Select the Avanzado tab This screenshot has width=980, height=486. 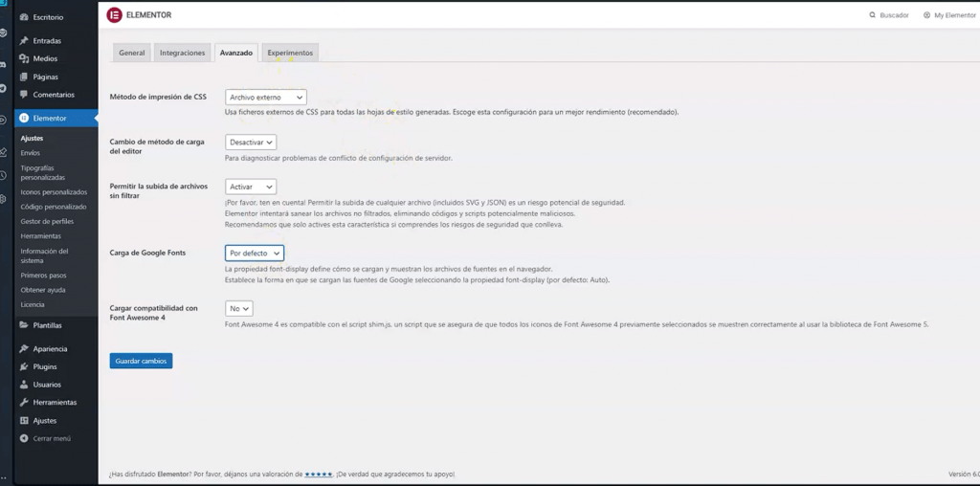pyautogui.click(x=236, y=54)
